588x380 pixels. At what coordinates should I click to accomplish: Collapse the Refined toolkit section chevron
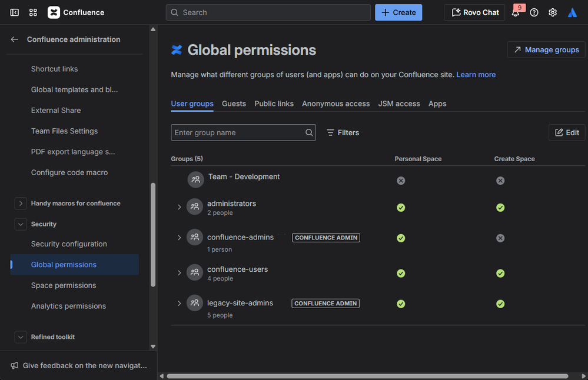[21, 337]
